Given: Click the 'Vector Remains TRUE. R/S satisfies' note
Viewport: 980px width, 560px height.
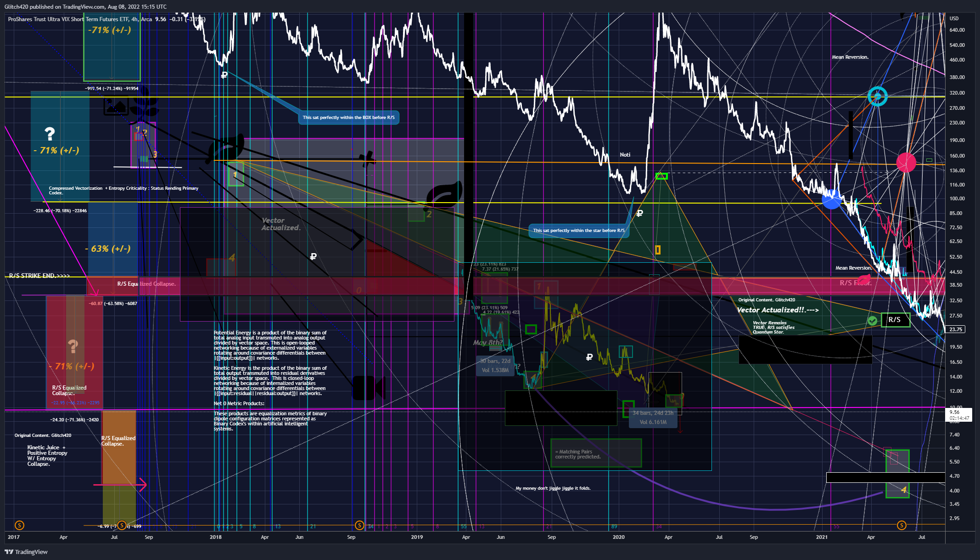Looking at the screenshot, I should (773, 327).
